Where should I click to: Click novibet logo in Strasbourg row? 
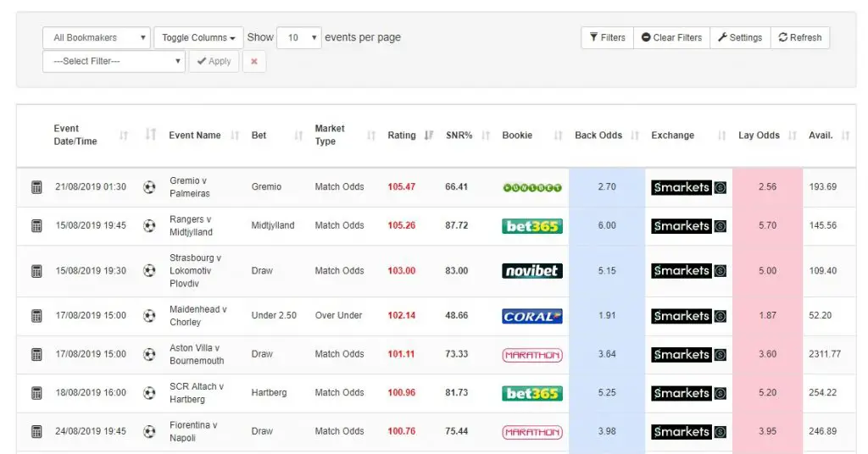(x=532, y=271)
